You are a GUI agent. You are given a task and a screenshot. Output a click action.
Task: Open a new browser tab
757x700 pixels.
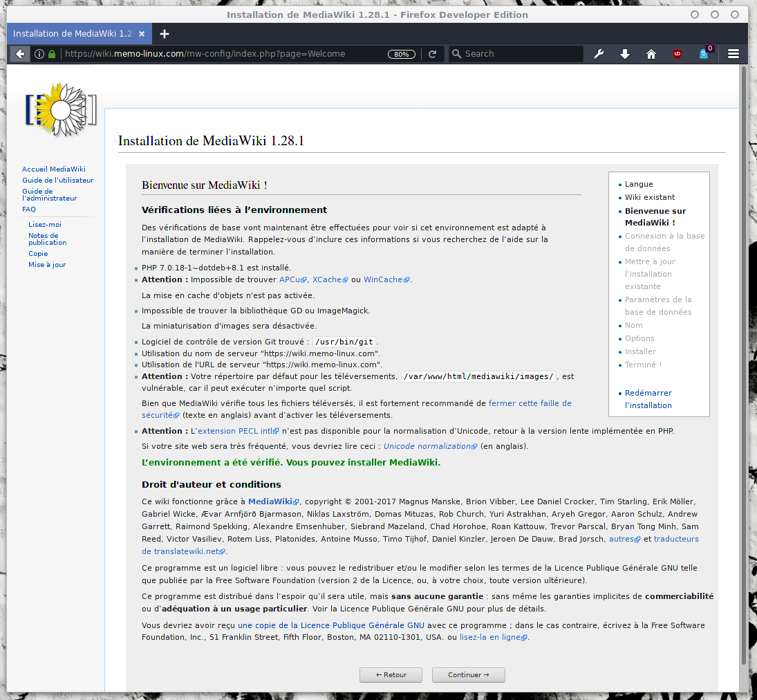[164, 33]
